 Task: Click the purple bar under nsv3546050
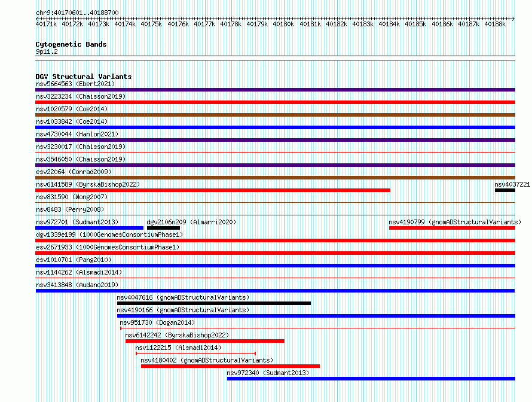coord(275,165)
